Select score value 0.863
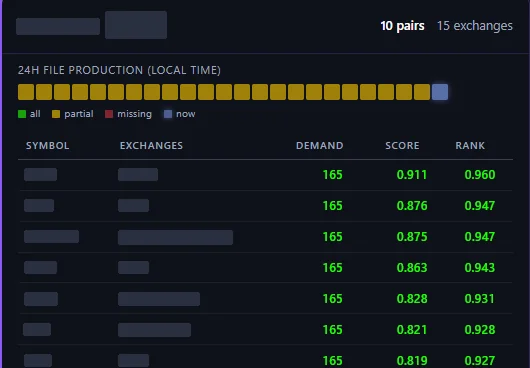The width and height of the screenshot is (530, 368). 412,268
